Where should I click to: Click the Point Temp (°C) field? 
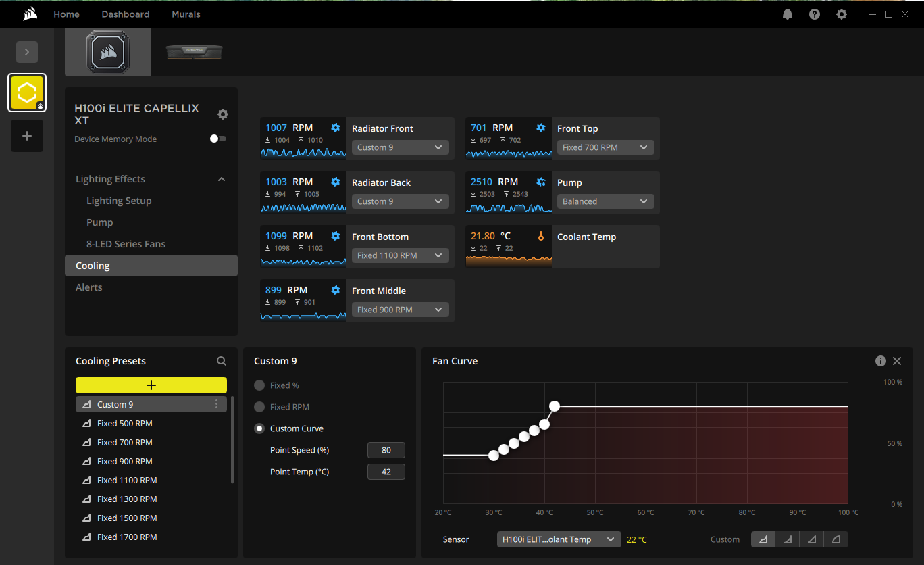pyautogui.click(x=386, y=472)
